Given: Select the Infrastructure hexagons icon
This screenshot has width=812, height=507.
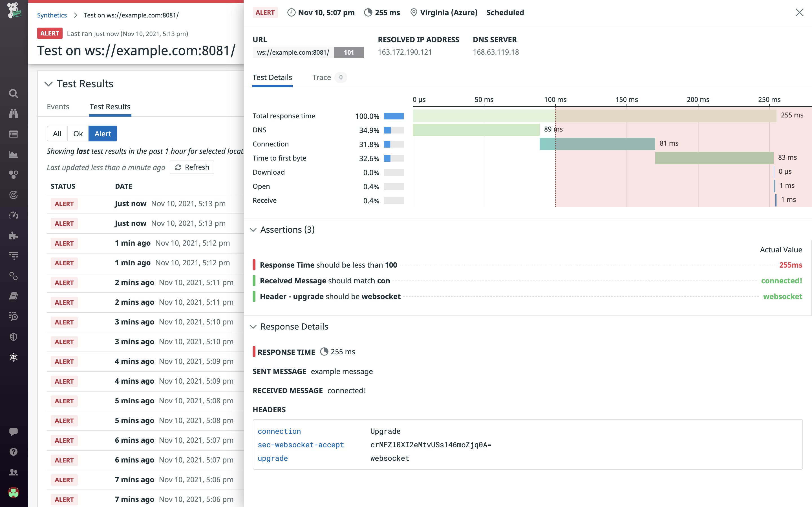Looking at the screenshot, I should (x=14, y=174).
